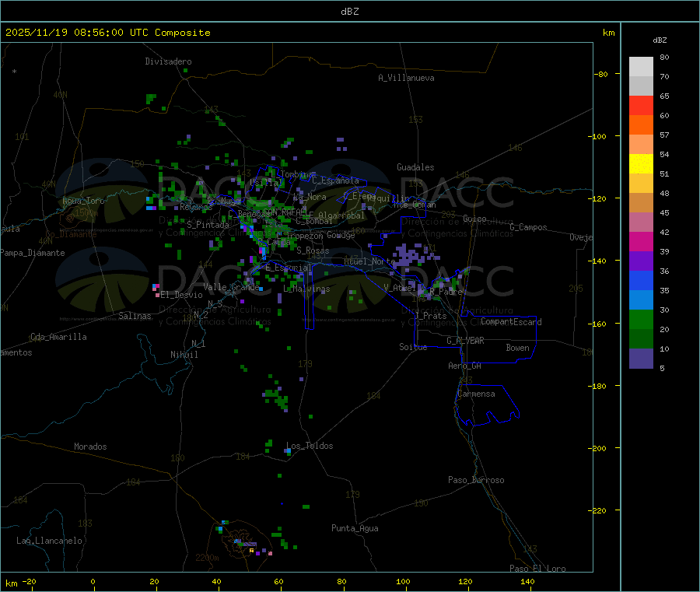Screen dimensions: 700x592
Task: Click the 'Carmensa' map label
Action: pyautogui.click(x=476, y=394)
